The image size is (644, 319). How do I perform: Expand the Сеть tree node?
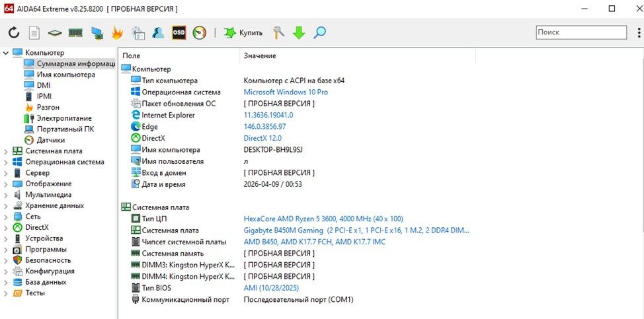(5, 217)
